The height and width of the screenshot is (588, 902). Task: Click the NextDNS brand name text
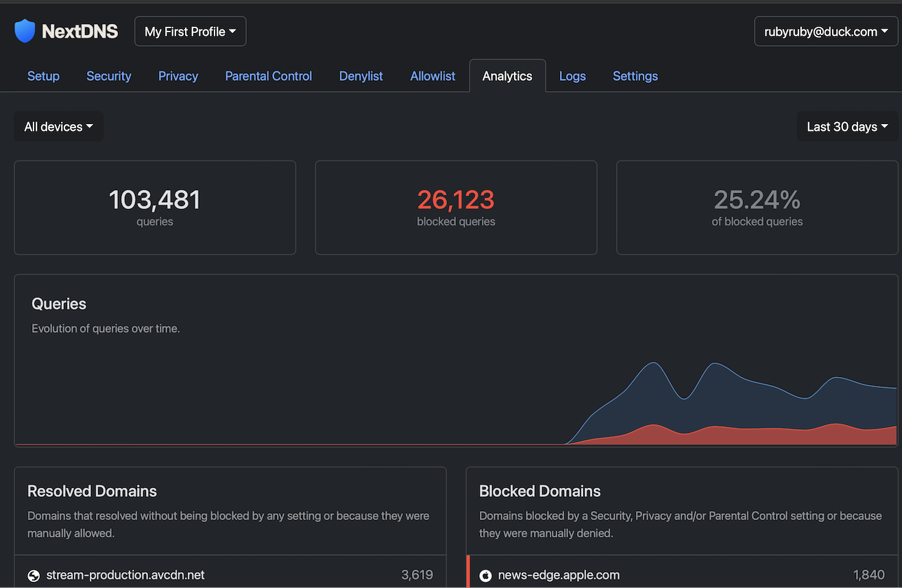[80, 32]
